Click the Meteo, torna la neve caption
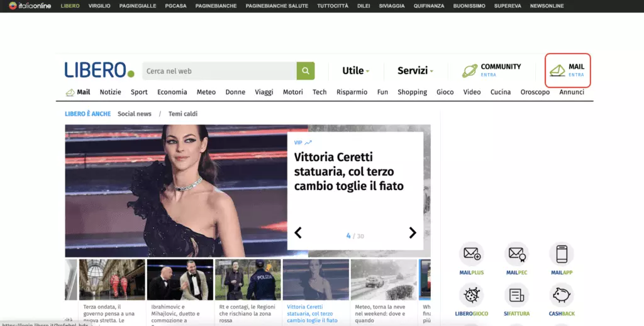This screenshot has height=326, width=644. tap(380, 313)
